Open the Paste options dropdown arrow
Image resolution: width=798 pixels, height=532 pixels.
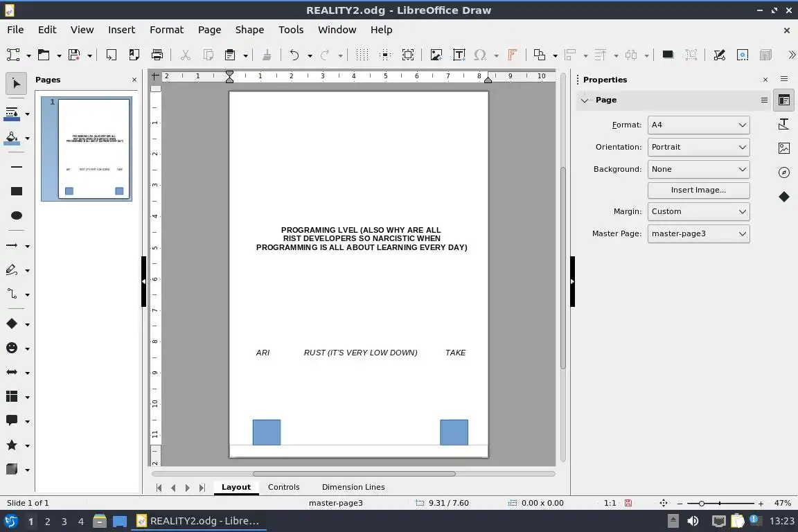point(245,55)
